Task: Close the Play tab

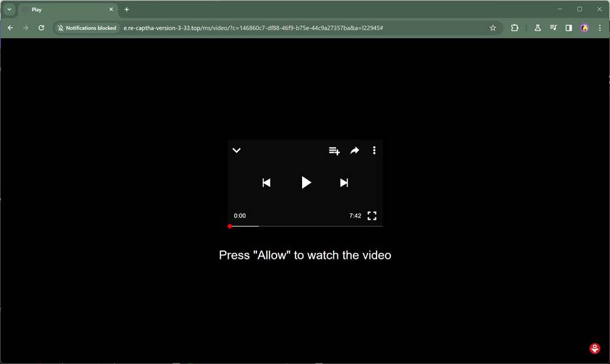Action: pyautogui.click(x=111, y=9)
